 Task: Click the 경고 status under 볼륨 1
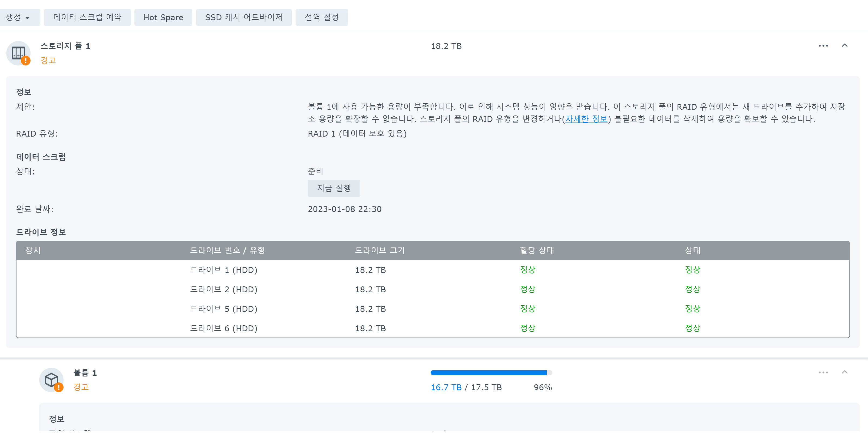(81, 387)
